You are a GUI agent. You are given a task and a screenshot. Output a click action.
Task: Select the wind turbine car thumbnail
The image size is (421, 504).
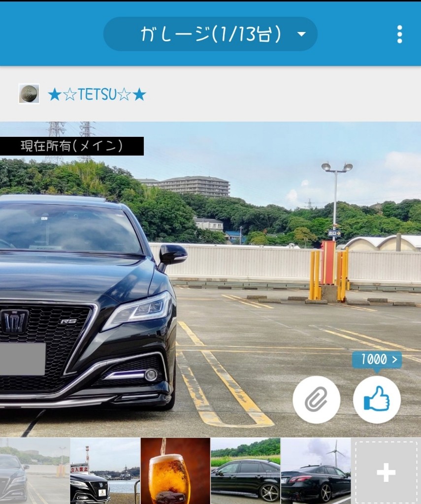316,471
